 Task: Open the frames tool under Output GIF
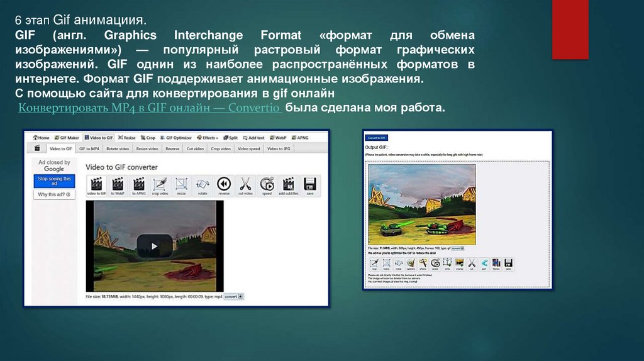coord(496,264)
